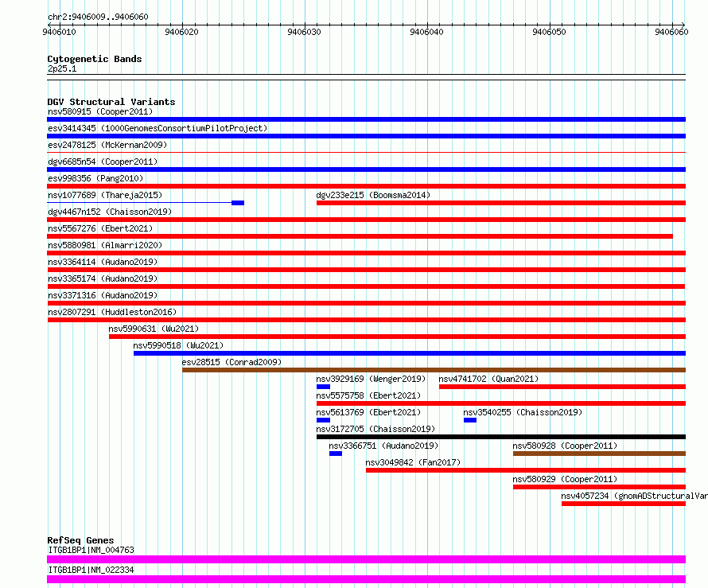Click nsv3365174 (Audano2019) label

[x=103, y=278]
